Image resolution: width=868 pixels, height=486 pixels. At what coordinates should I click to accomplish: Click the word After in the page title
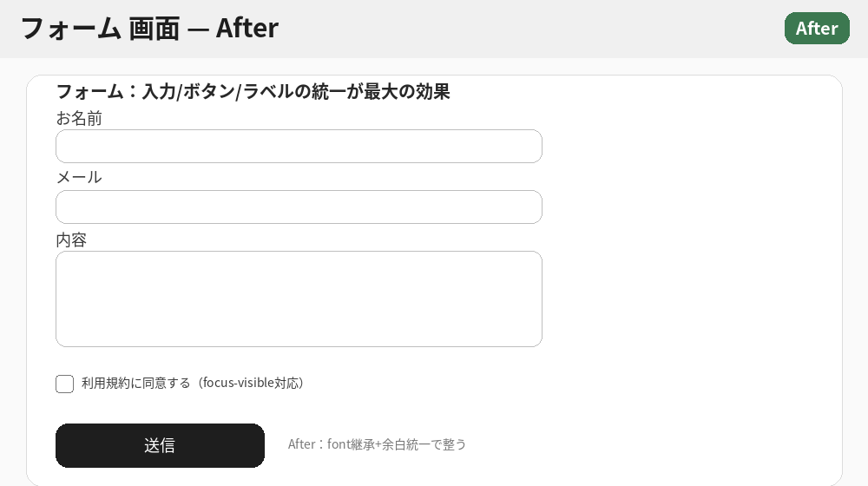(x=247, y=29)
